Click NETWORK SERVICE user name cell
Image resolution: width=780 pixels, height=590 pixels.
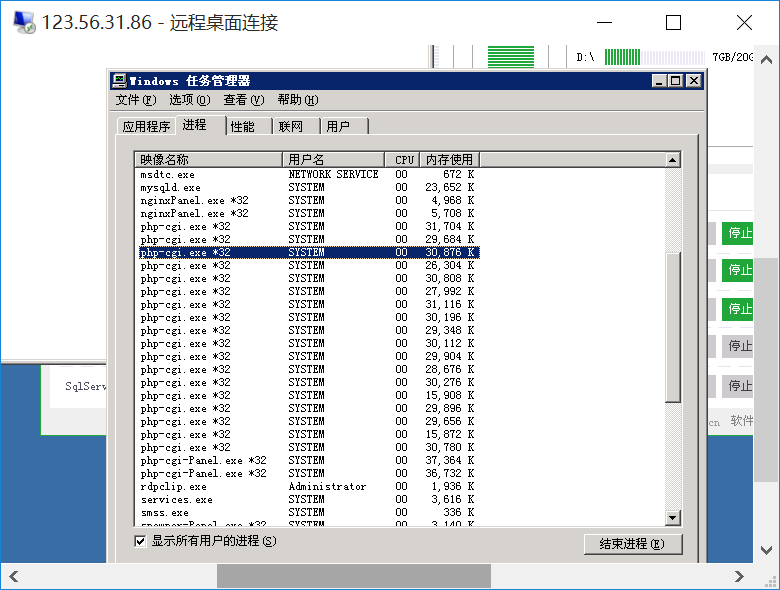333,175
